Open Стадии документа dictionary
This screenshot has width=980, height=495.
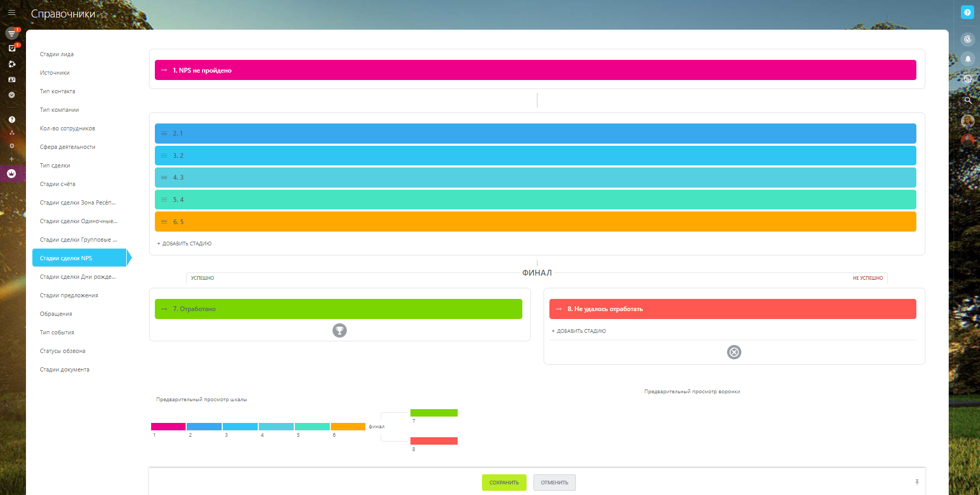[x=64, y=369]
